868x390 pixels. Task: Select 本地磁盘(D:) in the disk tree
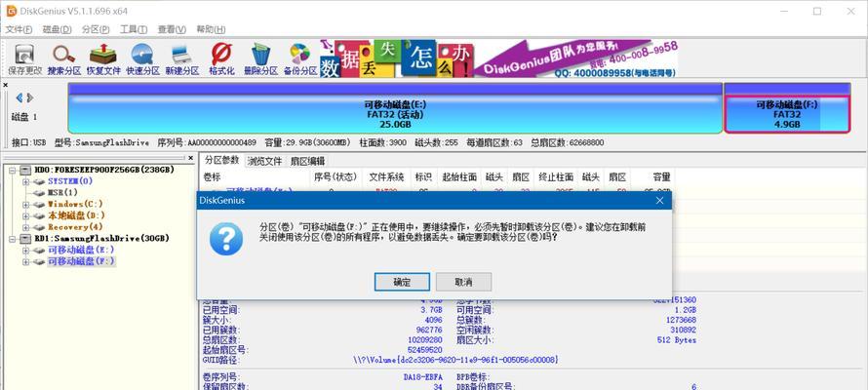click(x=76, y=215)
